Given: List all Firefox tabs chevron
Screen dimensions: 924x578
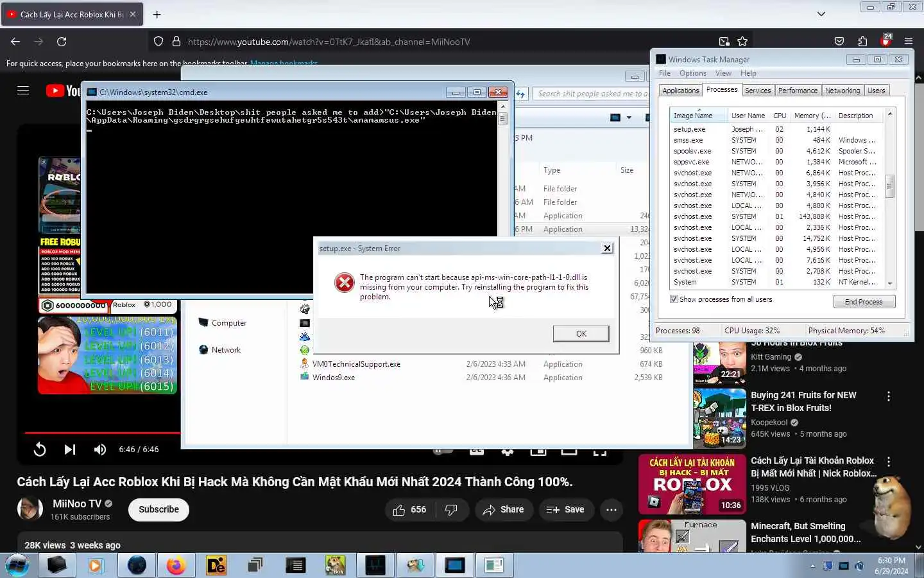Looking at the screenshot, I should 821,14.
